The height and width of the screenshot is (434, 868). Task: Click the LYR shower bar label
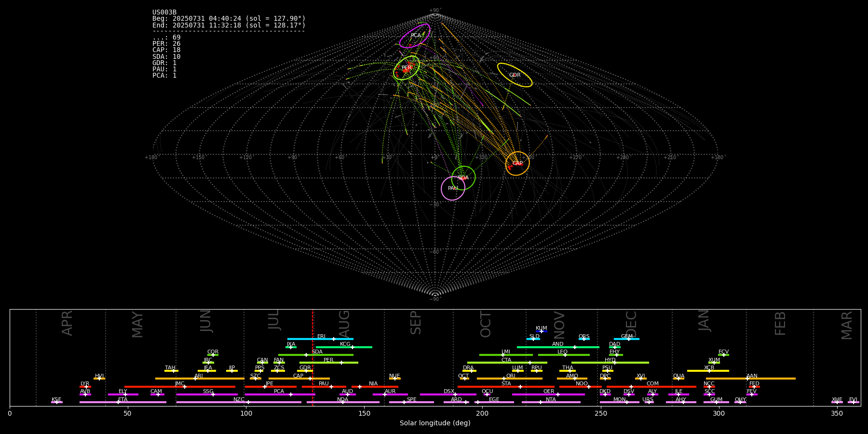tap(84, 384)
